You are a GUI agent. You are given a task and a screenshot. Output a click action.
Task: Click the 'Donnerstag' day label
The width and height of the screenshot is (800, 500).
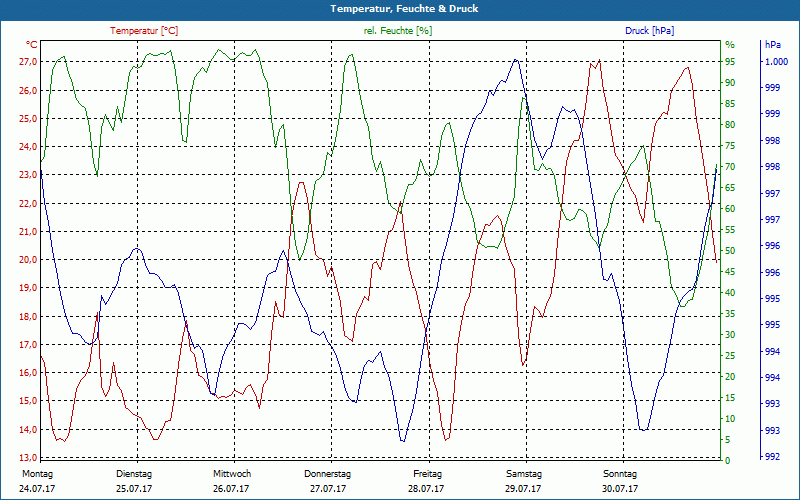328,473
